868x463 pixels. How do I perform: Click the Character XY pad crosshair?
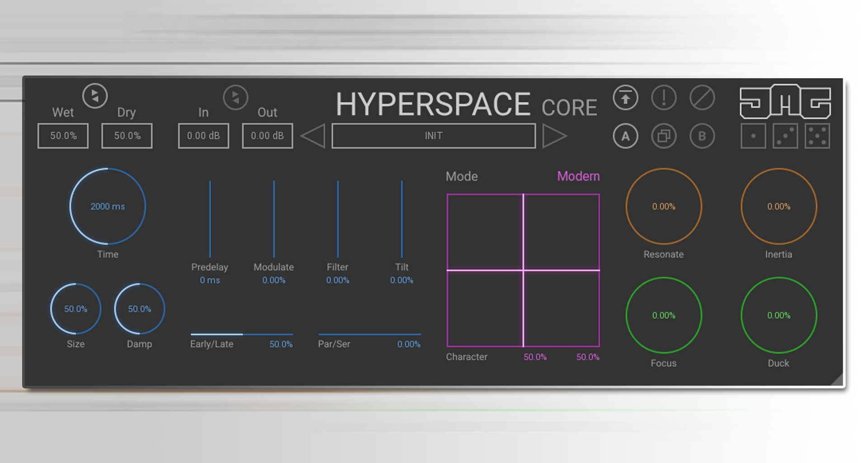click(x=524, y=270)
